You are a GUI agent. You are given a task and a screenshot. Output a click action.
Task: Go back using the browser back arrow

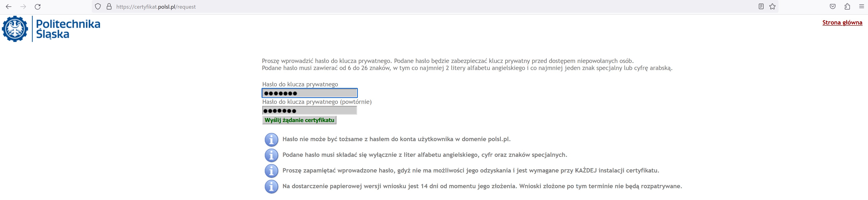pos(9,7)
